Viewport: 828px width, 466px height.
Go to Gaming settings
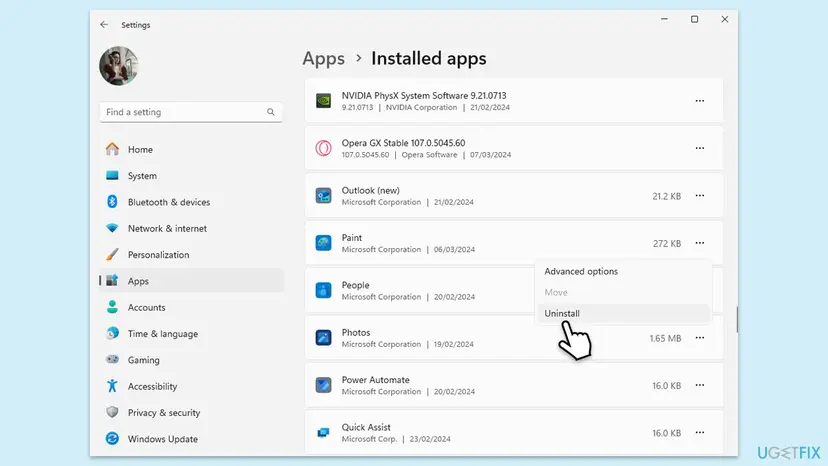tap(191, 360)
